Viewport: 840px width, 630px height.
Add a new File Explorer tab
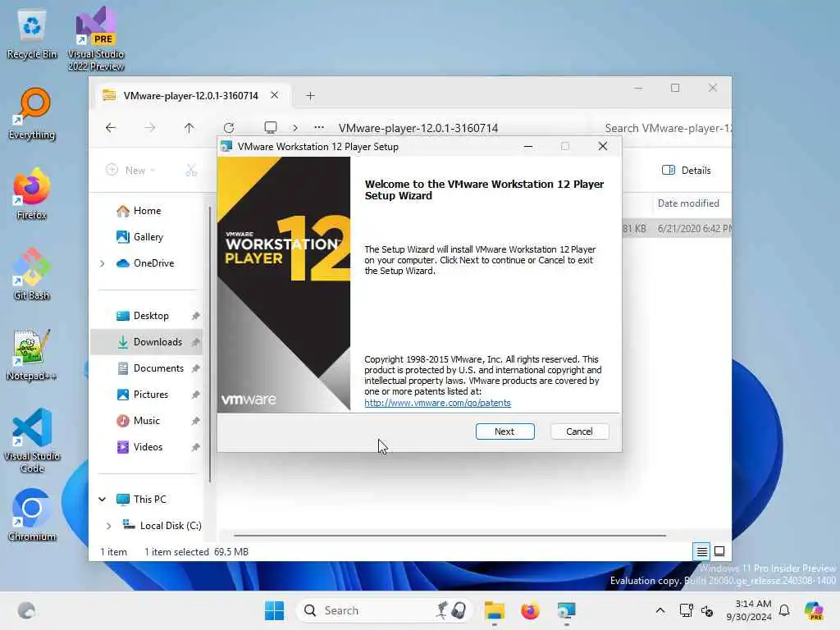click(x=310, y=96)
